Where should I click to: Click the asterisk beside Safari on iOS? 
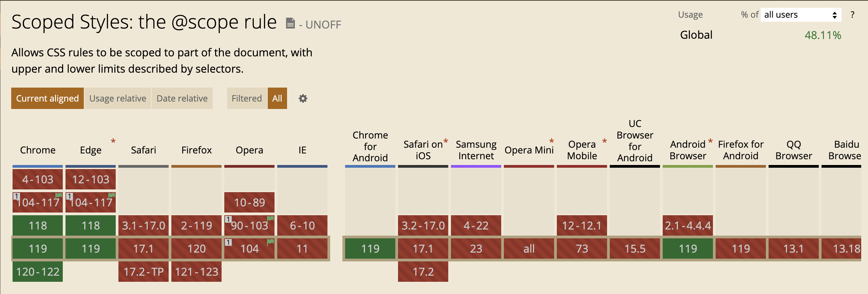(446, 141)
